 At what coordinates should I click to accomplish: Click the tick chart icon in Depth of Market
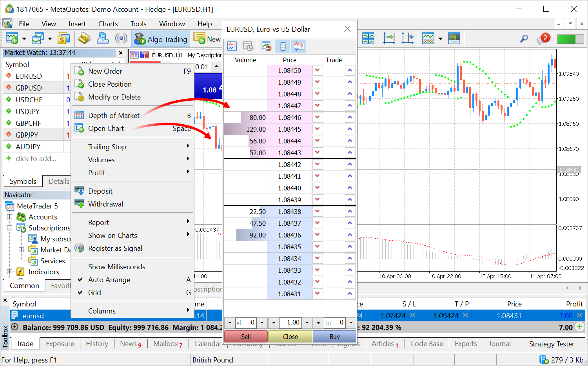[x=232, y=46]
